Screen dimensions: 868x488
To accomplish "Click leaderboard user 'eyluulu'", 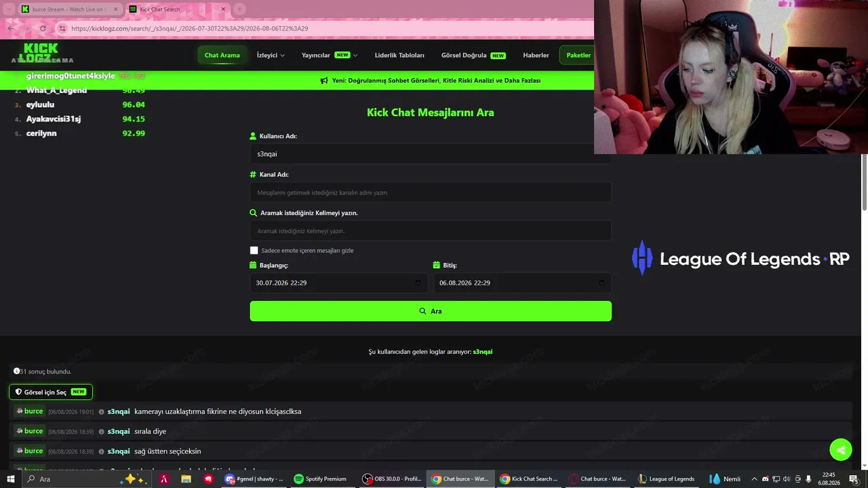I will [40, 105].
